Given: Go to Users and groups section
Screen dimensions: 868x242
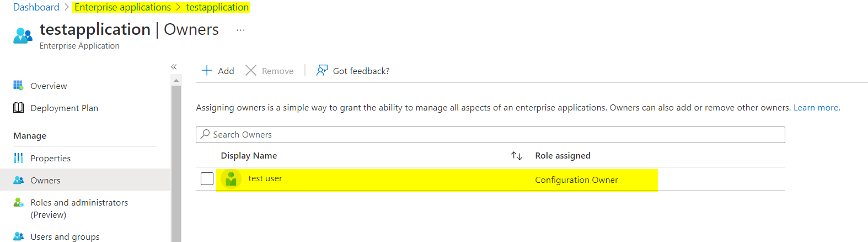Looking at the screenshot, I should pyautogui.click(x=65, y=236).
